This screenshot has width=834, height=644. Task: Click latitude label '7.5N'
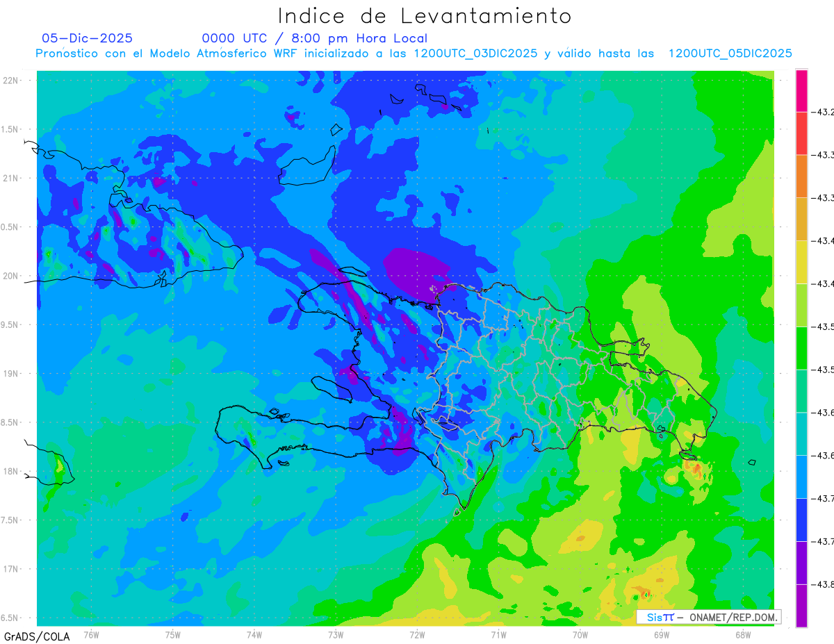tap(10, 520)
